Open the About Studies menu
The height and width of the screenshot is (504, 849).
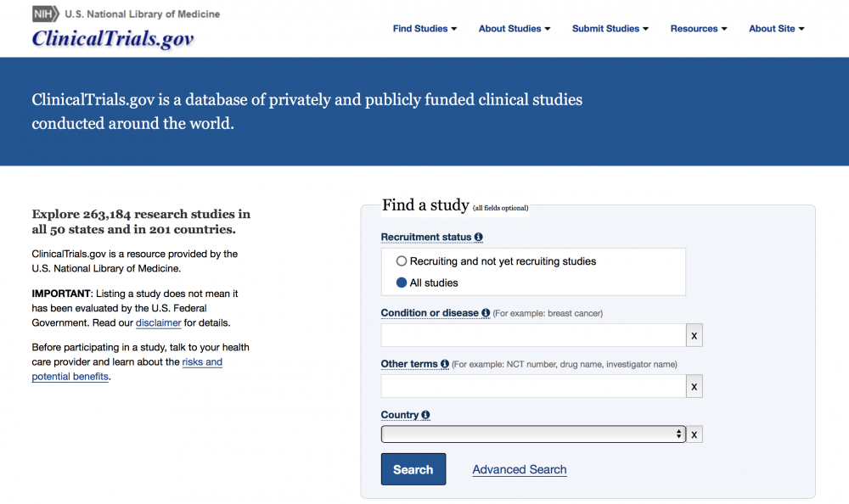tap(514, 29)
